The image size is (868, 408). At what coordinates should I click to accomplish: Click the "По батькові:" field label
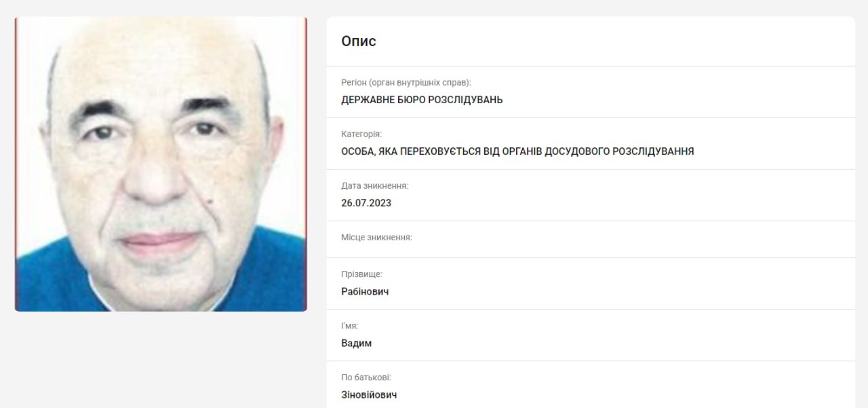(x=366, y=377)
